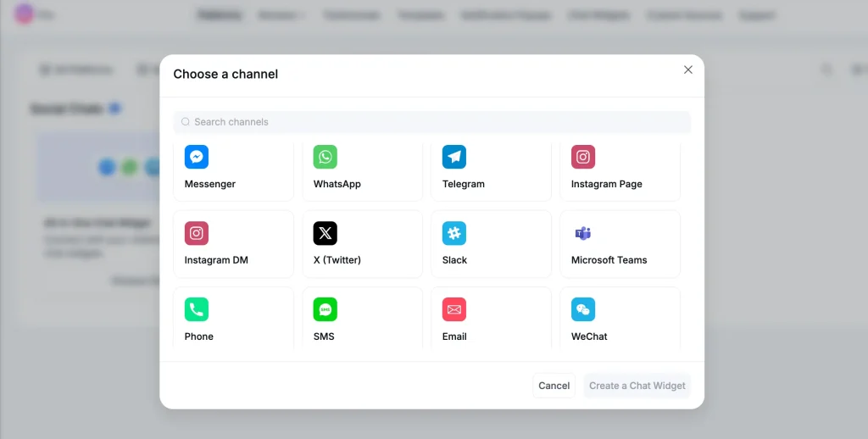Choose the green Phone icon
868x439 pixels.
click(x=197, y=309)
